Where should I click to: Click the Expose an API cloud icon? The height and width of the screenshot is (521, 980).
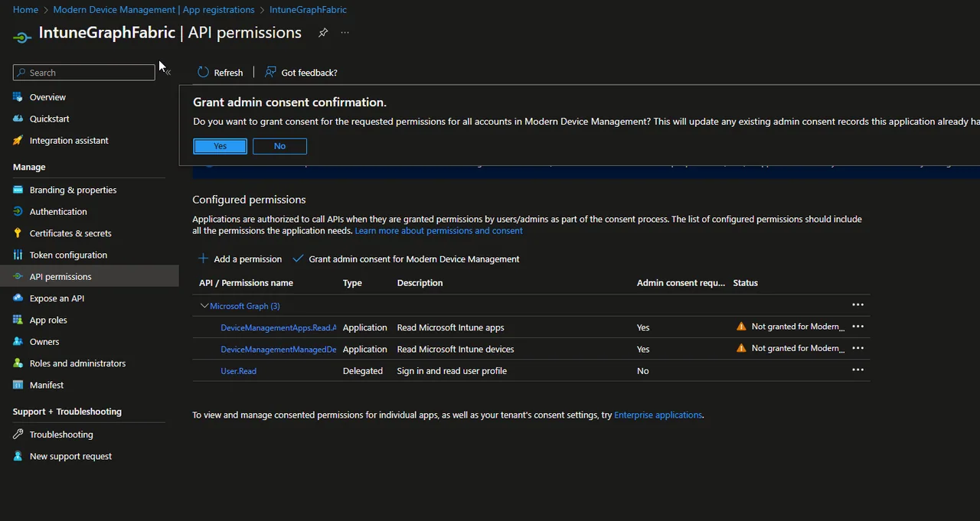point(18,298)
